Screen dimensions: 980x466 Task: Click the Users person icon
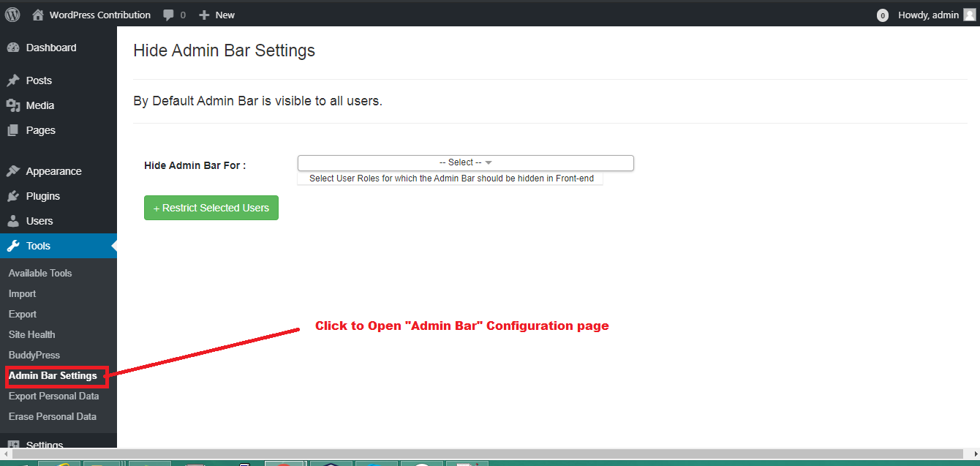[x=12, y=221]
